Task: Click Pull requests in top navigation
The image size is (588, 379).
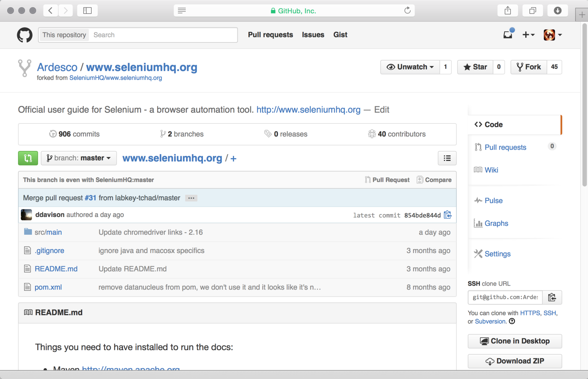Action: [270, 35]
